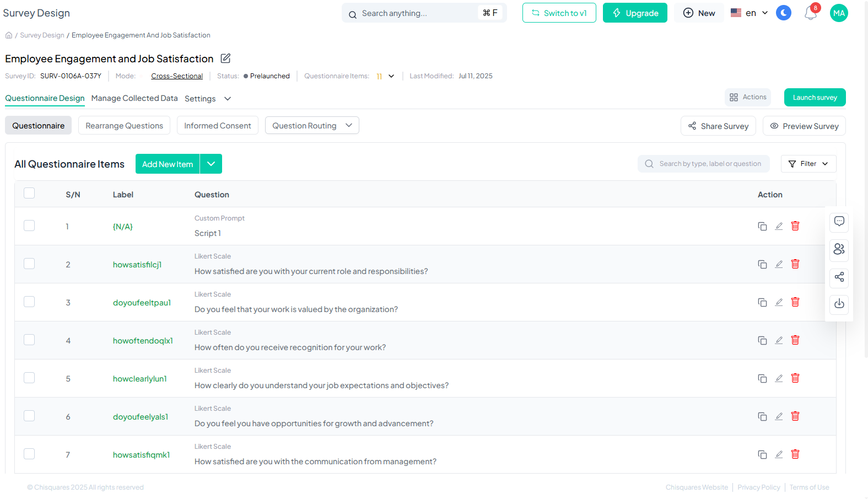Toggle dark mode moon icon

783,13
